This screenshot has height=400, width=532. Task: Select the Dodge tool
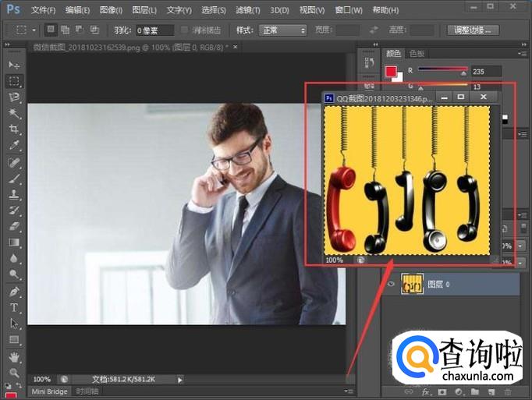[x=14, y=274]
